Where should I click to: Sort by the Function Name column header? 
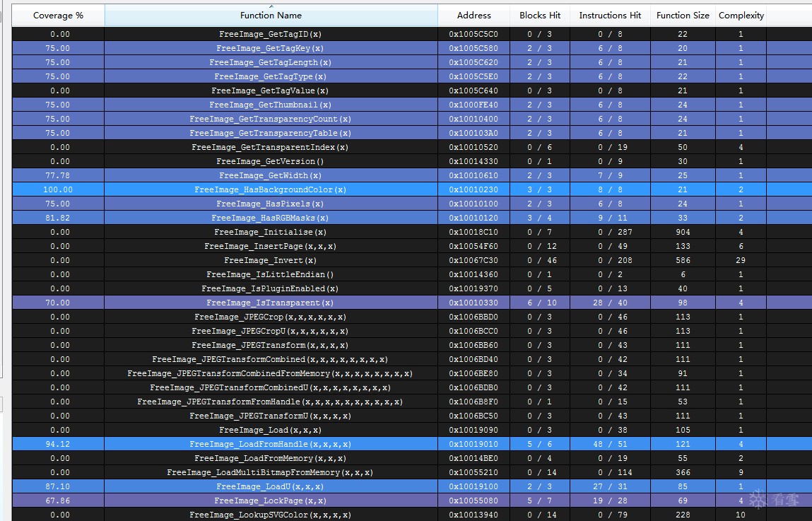pyautogui.click(x=271, y=16)
